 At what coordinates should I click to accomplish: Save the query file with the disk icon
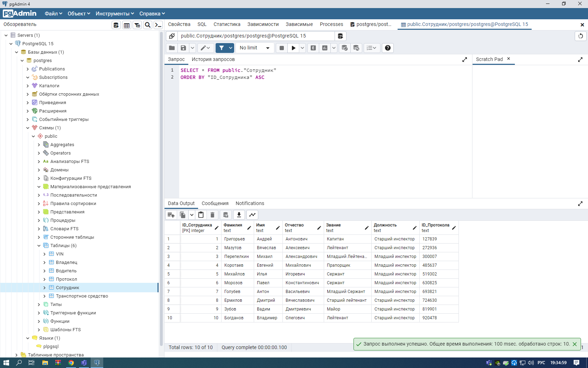point(183,48)
